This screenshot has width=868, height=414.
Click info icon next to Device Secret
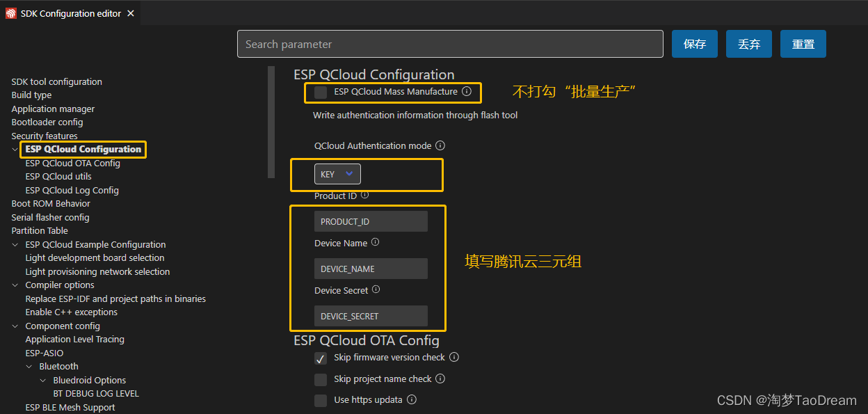[x=376, y=290]
